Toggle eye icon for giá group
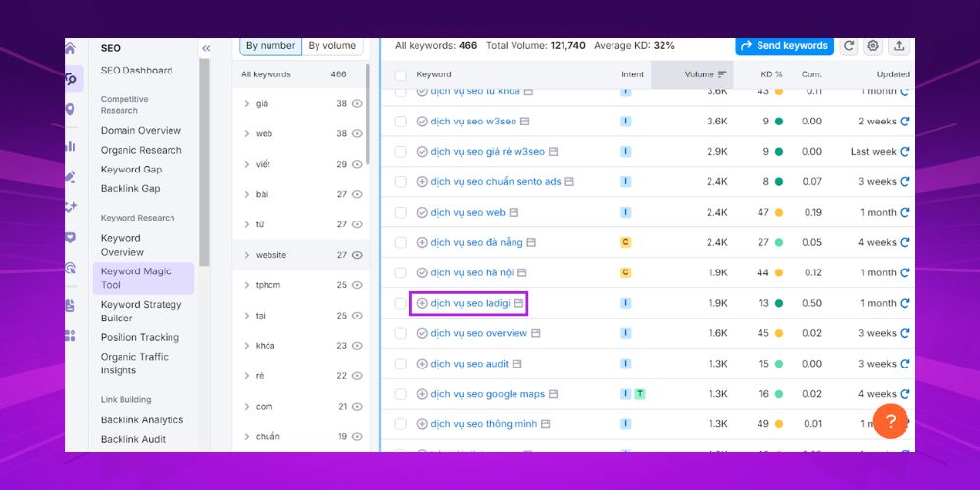This screenshot has width=980, height=490. (357, 104)
